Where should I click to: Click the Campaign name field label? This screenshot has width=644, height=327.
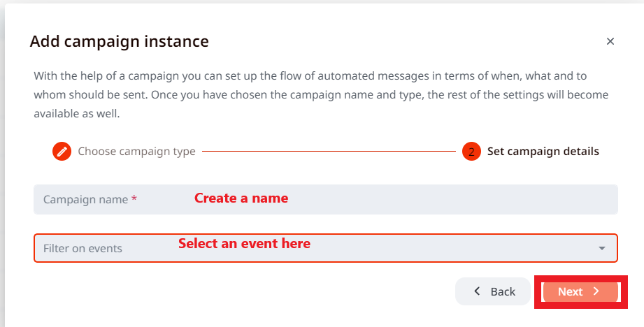(x=85, y=200)
